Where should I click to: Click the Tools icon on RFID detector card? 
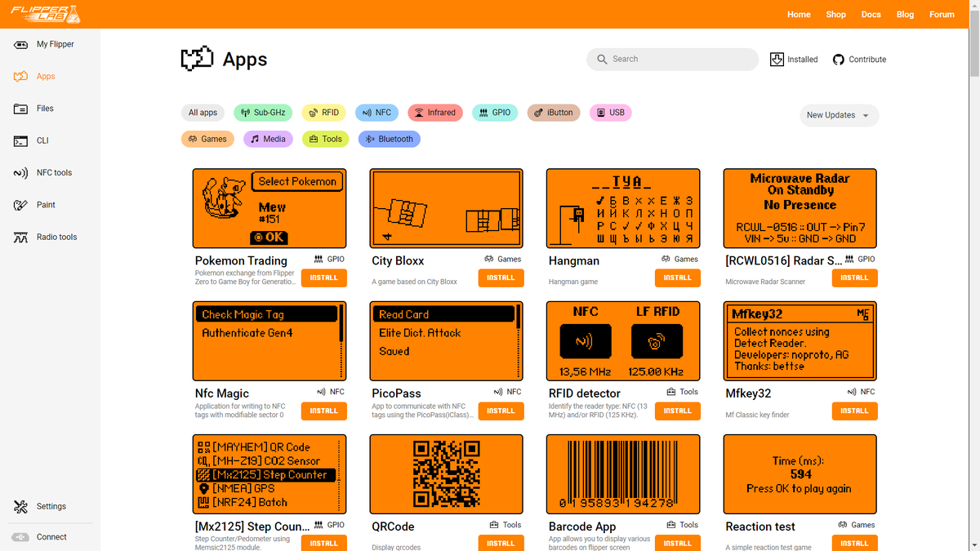pyautogui.click(x=671, y=392)
